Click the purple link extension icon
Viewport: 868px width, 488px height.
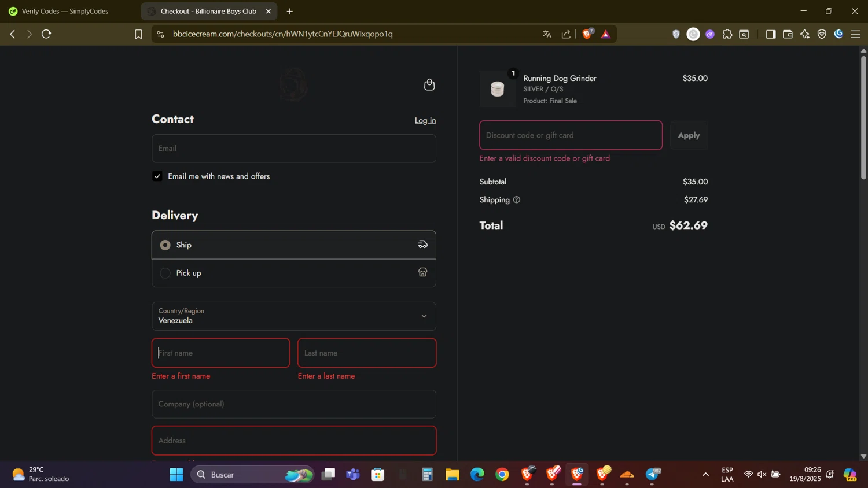coord(710,34)
